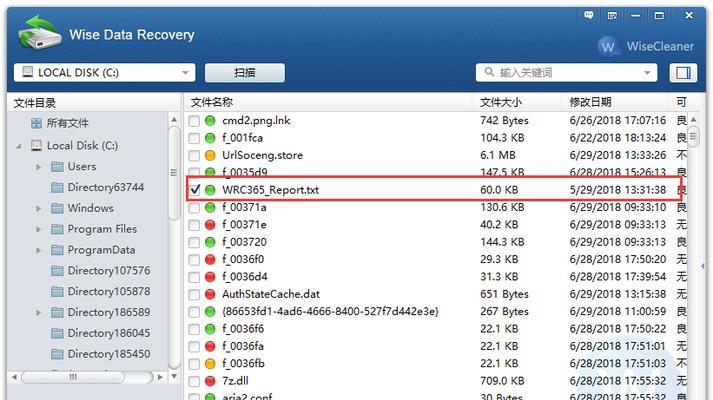Viewport: 713px width, 400px height.
Task: Select the All Files (所有文件) icon
Action: tap(36, 123)
